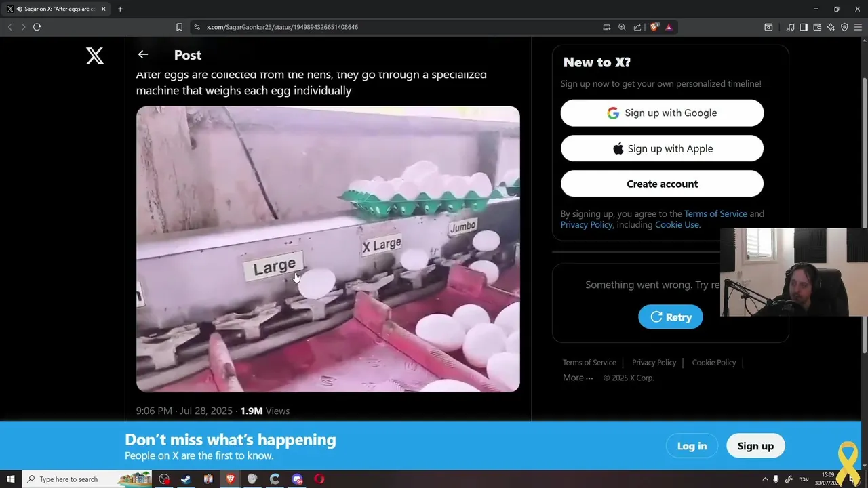Viewport: 868px width, 488px height.
Task: Expand the More footer options
Action: tap(578, 378)
